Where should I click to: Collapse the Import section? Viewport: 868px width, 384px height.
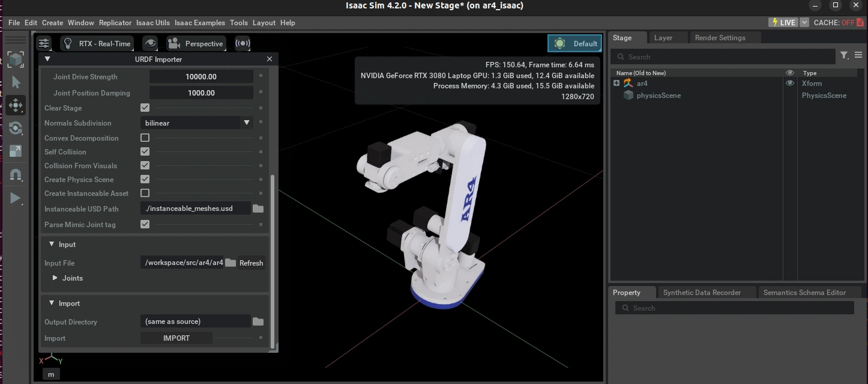tap(52, 303)
